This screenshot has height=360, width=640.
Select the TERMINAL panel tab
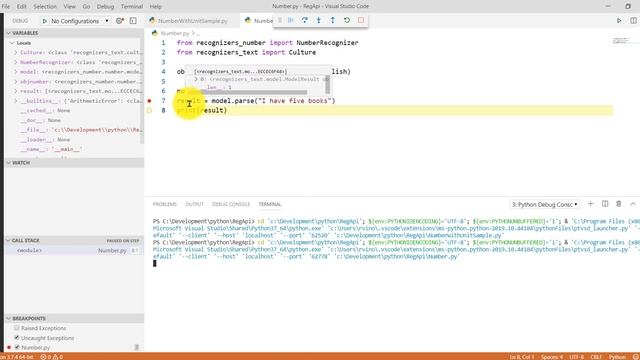(270, 204)
